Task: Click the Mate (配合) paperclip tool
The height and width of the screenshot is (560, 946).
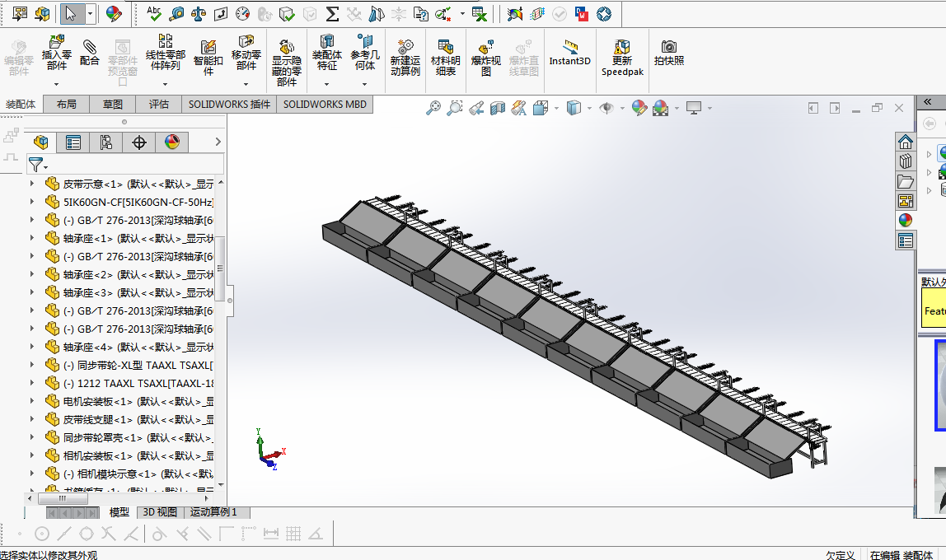Action: [x=89, y=53]
